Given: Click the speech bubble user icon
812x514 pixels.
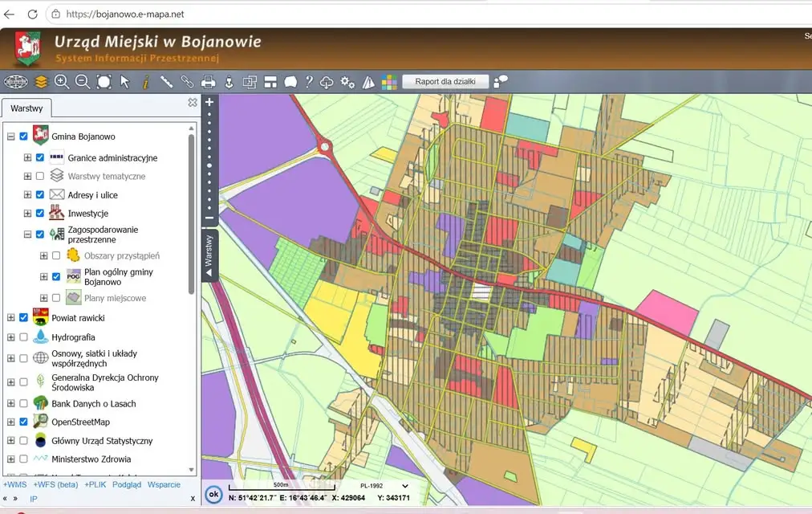Looking at the screenshot, I should (x=501, y=82).
